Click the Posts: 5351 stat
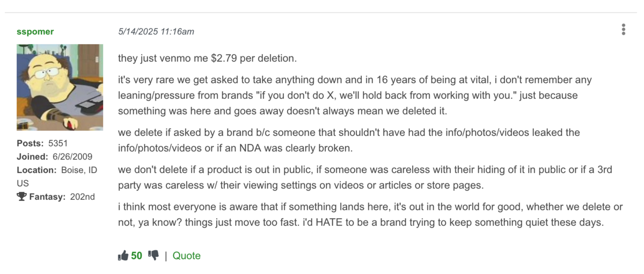This screenshot has height=274, width=644. (x=42, y=143)
